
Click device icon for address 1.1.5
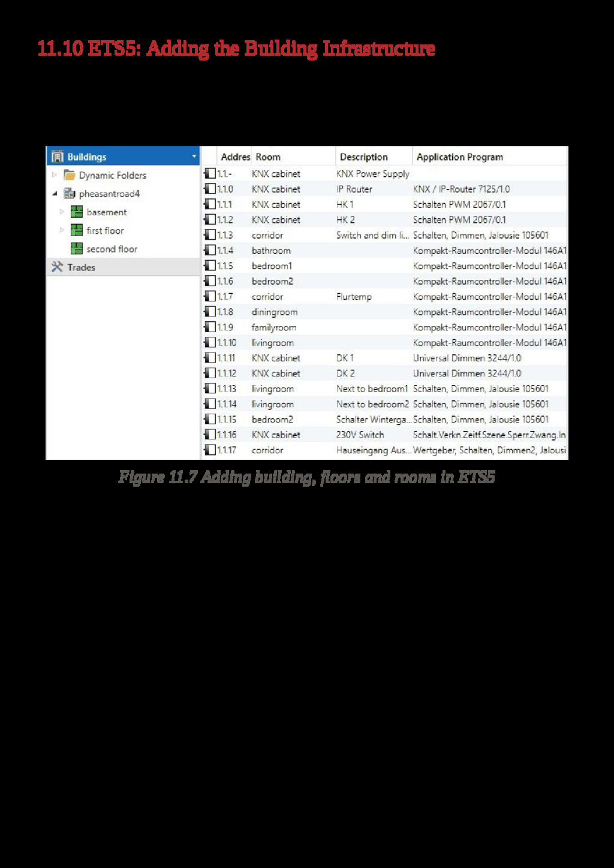click(x=209, y=266)
